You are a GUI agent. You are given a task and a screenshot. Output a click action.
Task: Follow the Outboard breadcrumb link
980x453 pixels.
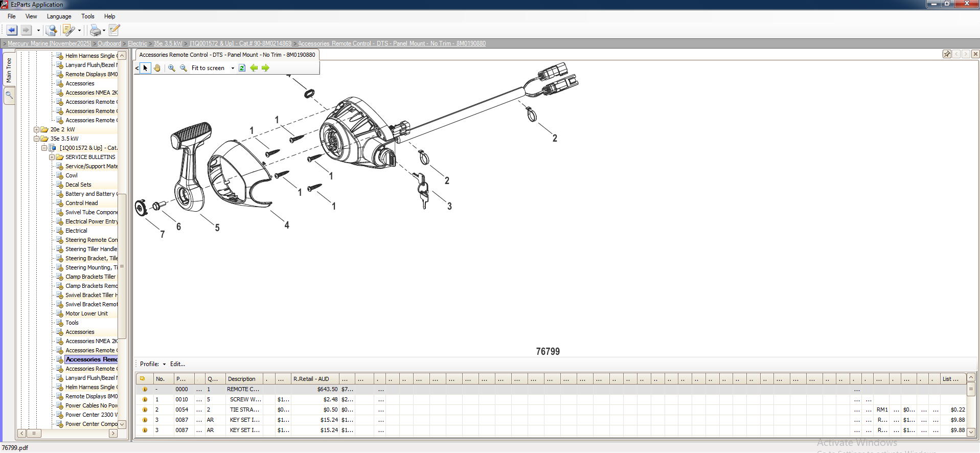pos(109,43)
